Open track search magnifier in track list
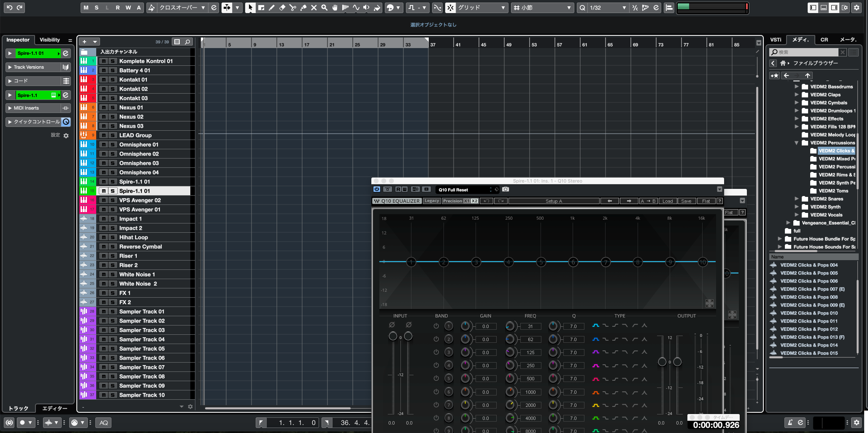 187,42
